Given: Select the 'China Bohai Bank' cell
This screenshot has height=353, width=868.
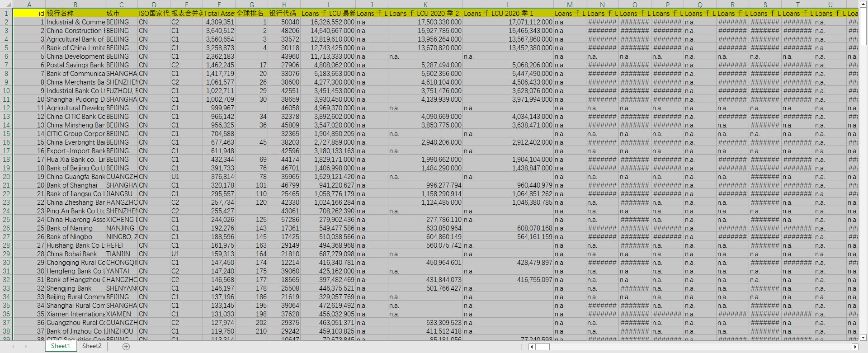Looking at the screenshot, I should click(x=75, y=254).
